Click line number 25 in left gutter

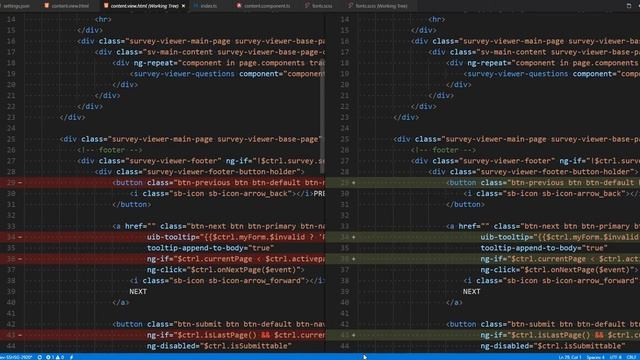click(x=11, y=139)
